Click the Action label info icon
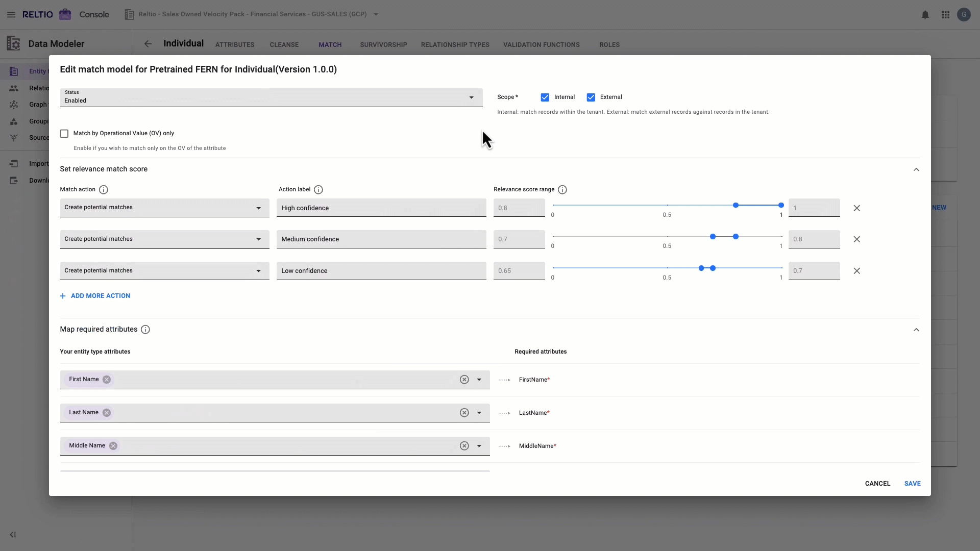This screenshot has width=980, height=551. (x=318, y=190)
